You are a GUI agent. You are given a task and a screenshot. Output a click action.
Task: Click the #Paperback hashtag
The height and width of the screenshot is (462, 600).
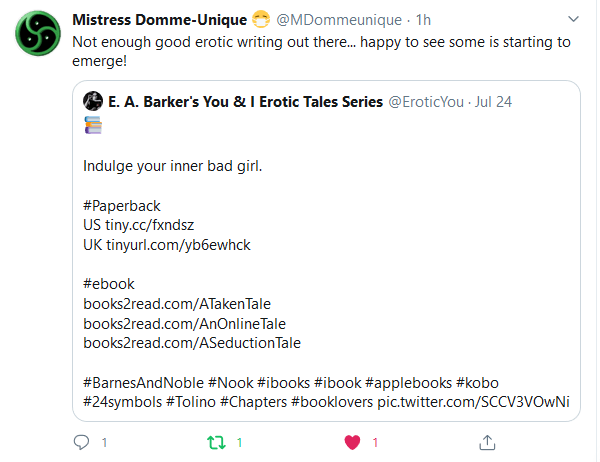(122, 207)
